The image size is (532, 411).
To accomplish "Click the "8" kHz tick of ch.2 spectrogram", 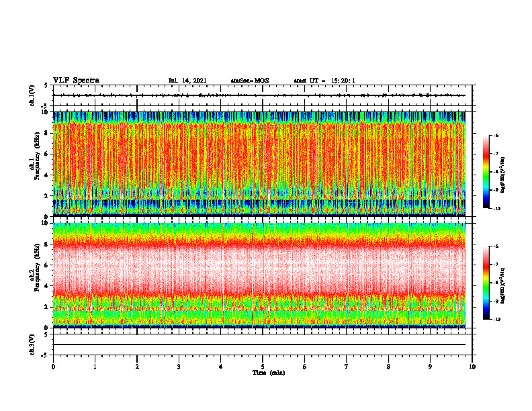I will click(47, 244).
